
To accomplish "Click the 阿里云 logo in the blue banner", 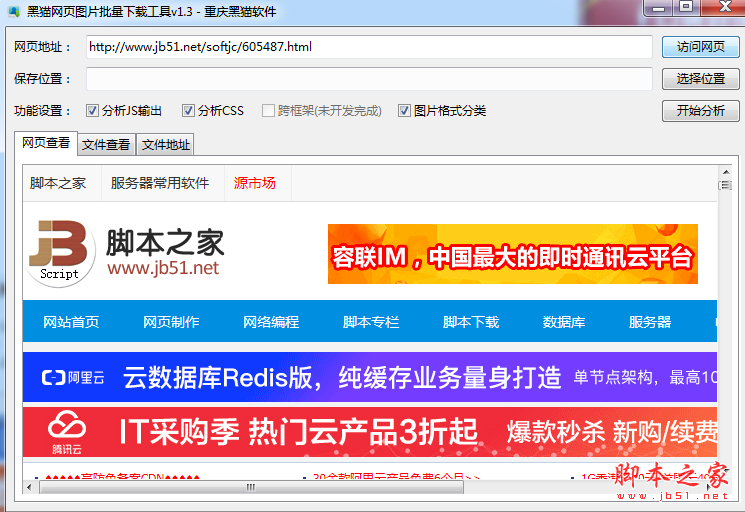I will click(x=73, y=378).
